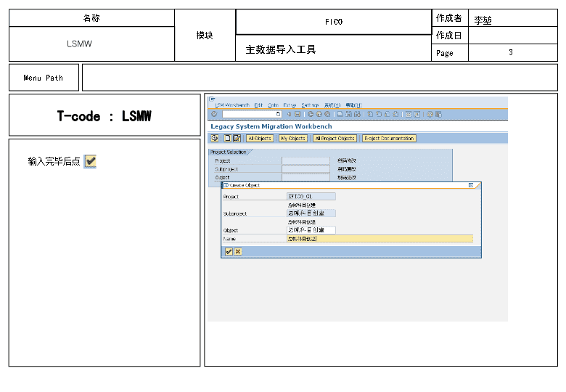Click the yellow Name field in Create Object
The image size is (566, 392).
380,239
